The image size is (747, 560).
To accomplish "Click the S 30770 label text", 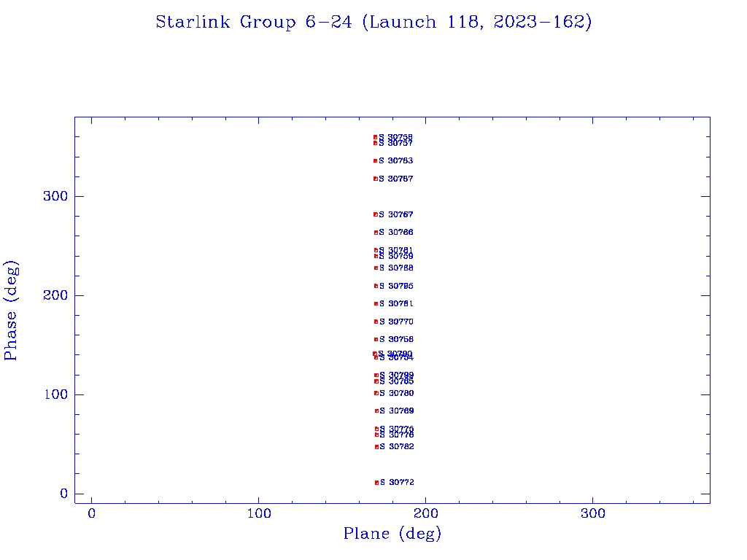I will pos(396,322).
